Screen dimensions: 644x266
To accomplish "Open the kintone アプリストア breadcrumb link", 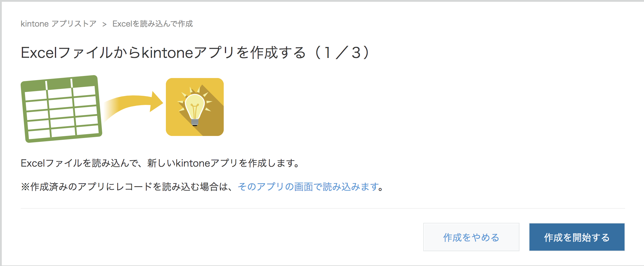I will pyautogui.click(x=58, y=24).
